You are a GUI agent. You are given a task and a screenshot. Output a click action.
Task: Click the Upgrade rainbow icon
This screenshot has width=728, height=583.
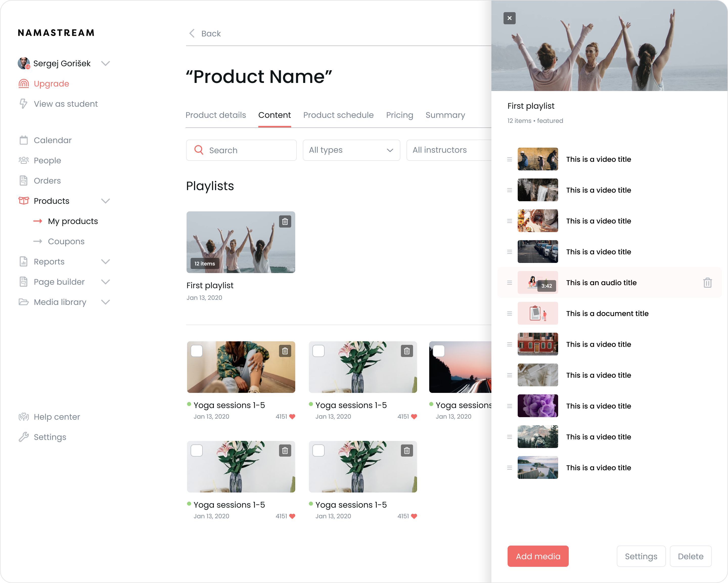tap(23, 83)
